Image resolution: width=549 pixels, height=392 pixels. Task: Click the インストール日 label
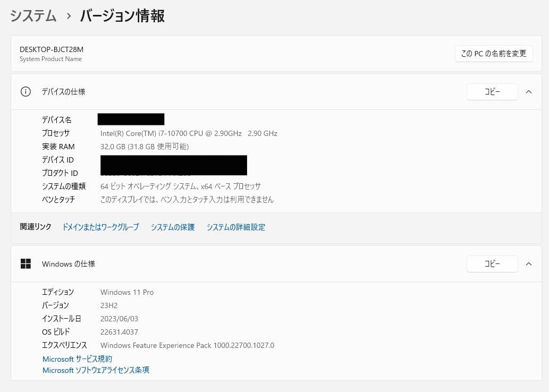[x=62, y=319]
